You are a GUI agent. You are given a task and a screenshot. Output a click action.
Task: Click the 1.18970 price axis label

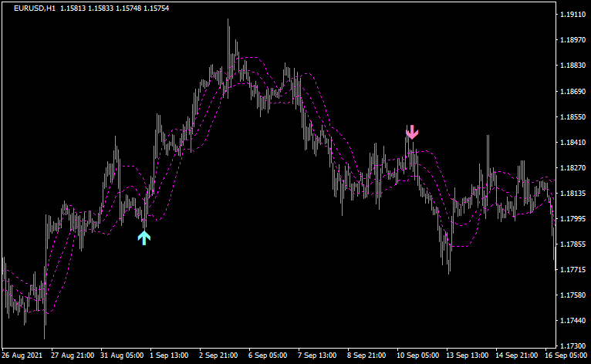[572, 40]
